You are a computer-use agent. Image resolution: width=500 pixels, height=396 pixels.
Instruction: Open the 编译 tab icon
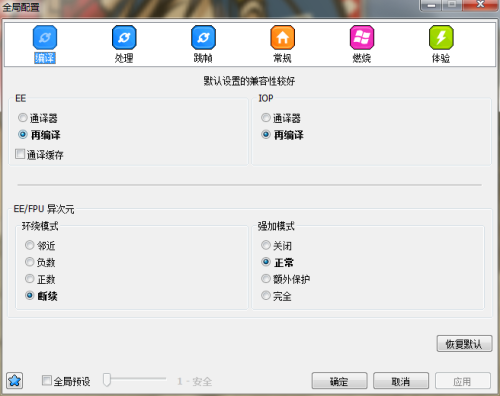coord(45,37)
